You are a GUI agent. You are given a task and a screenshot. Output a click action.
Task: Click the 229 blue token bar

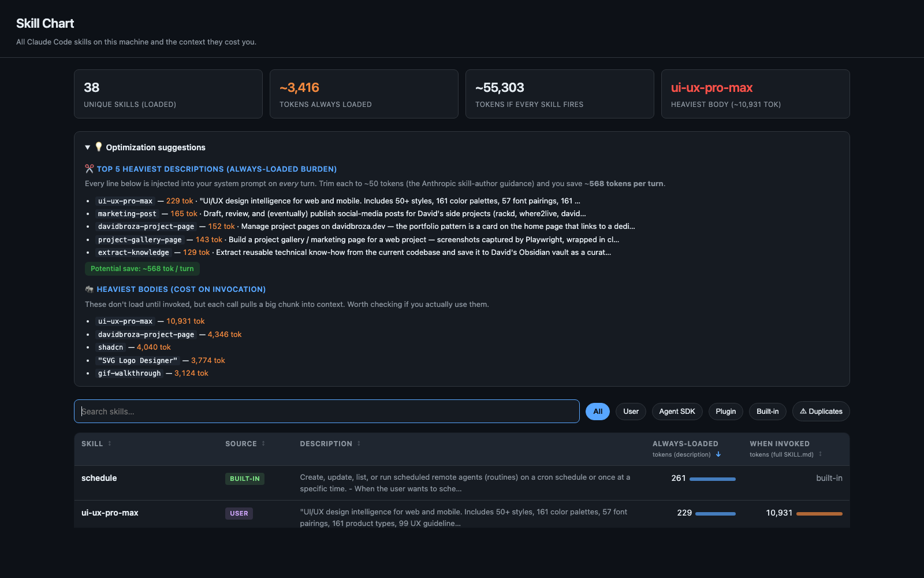(x=716, y=513)
